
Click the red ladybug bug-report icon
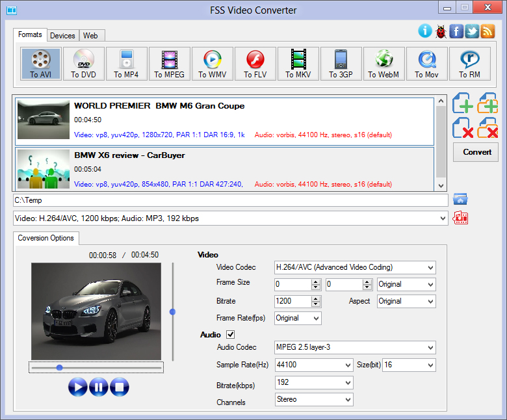click(441, 31)
